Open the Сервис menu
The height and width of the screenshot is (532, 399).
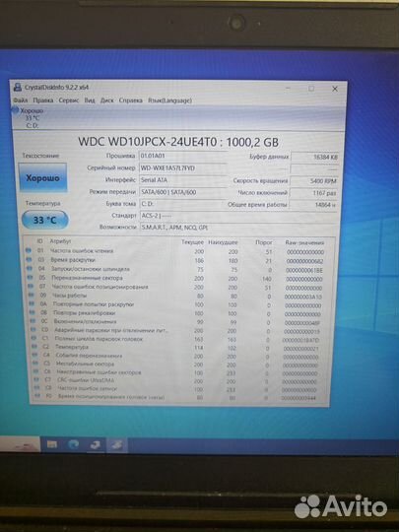pos(69,100)
